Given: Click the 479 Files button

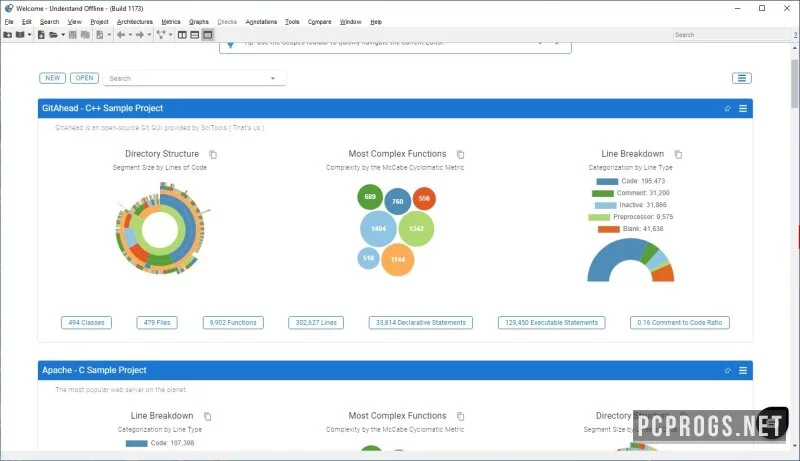Looking at the screenshot, I should [x=157, y=323].
